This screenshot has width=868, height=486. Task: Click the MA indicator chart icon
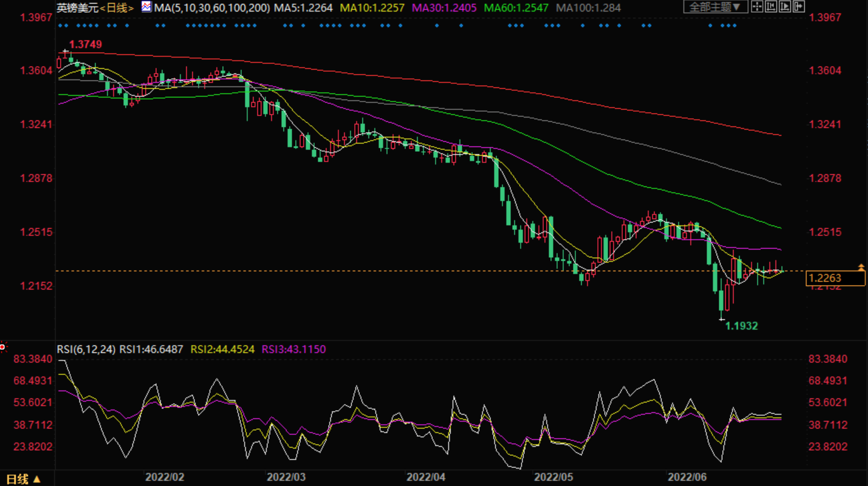[146, 7]
